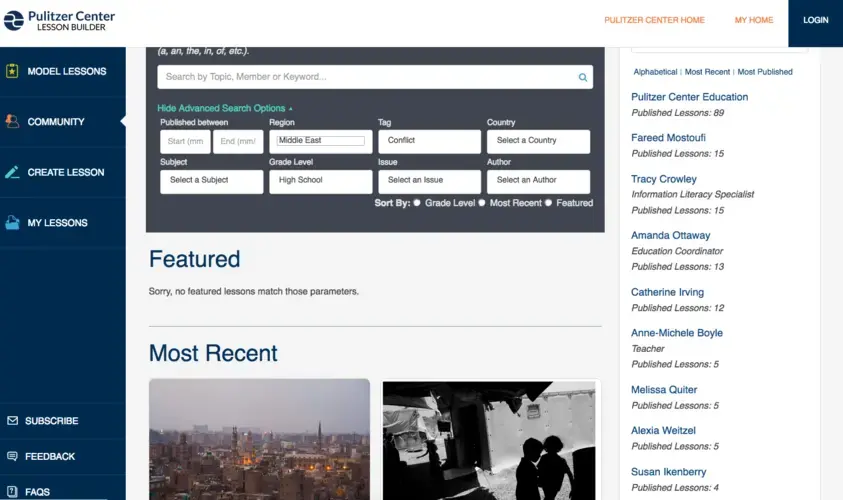Sort members by Most Recent link
This screenshot has height=500, width=843.
[707, 72]
